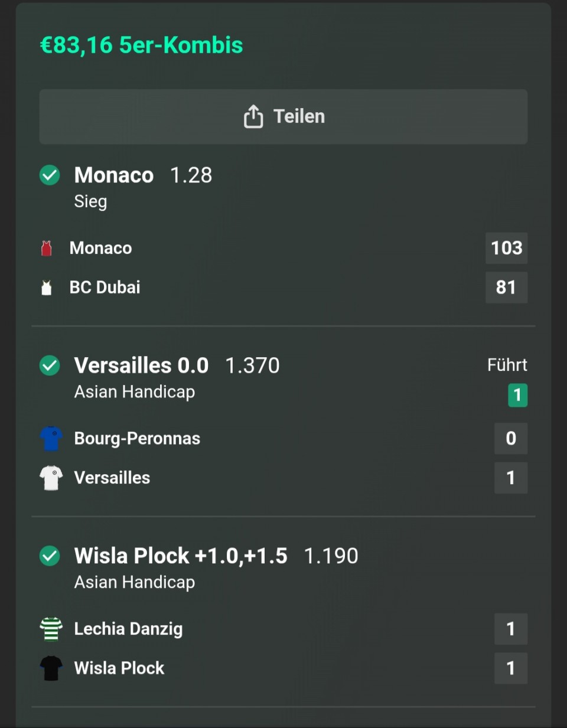The width and height of the screenshot is (567, 728).
Task: Select the white Versailles shirt icon
Action: 51,478
